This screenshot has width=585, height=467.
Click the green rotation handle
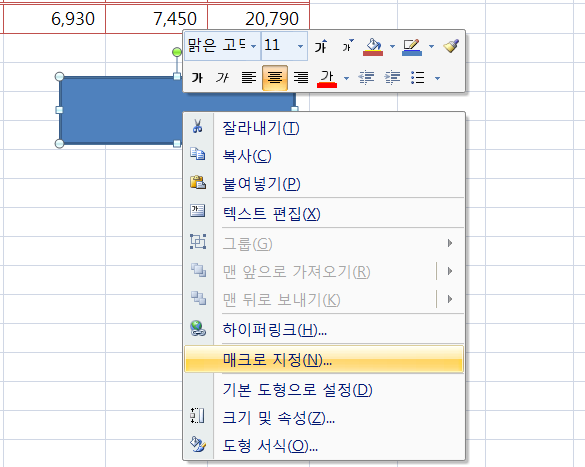pyautogui.click(x=177, y=52)
